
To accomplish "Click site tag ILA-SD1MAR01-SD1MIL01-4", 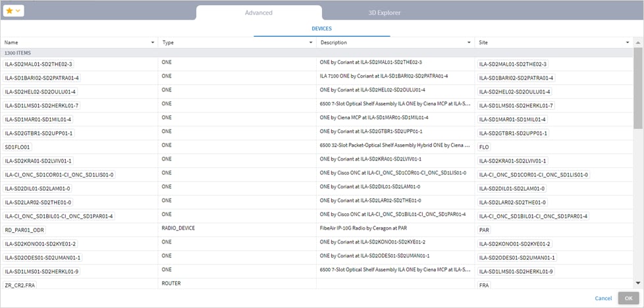I will point(512,120).
